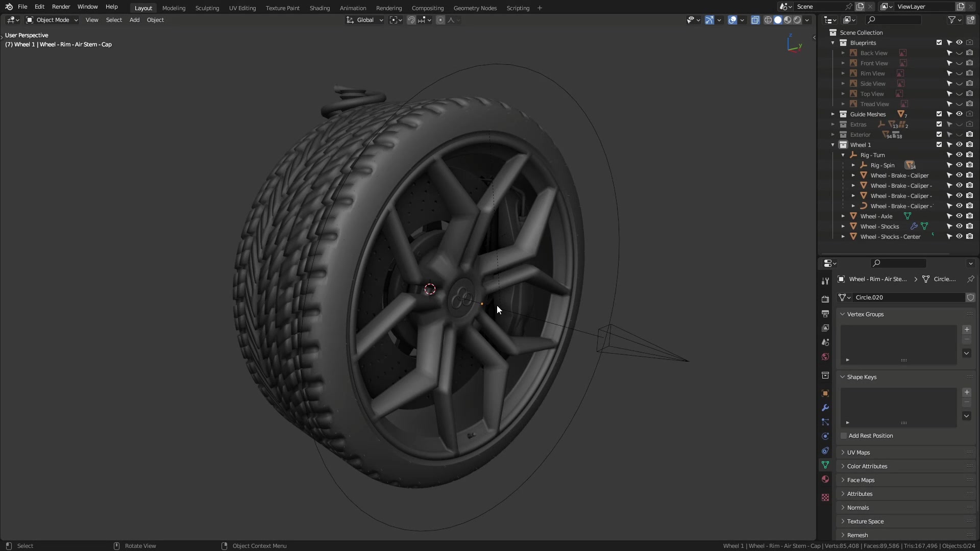The height and width of the screenshot is (551, 980).
Task: Switch viewport to wireframe shading
Action: [x=768, y=20]
